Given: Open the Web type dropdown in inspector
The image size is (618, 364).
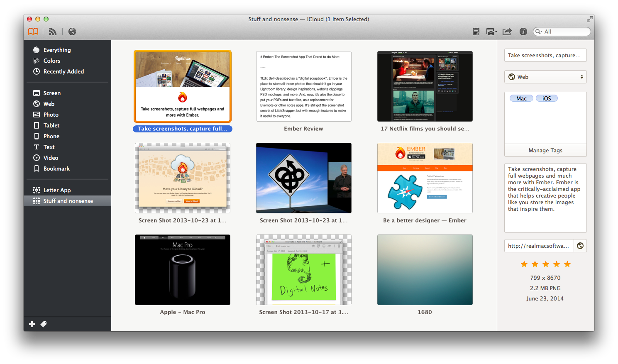Looking at the screenshot, I should [x=545, y=77].
